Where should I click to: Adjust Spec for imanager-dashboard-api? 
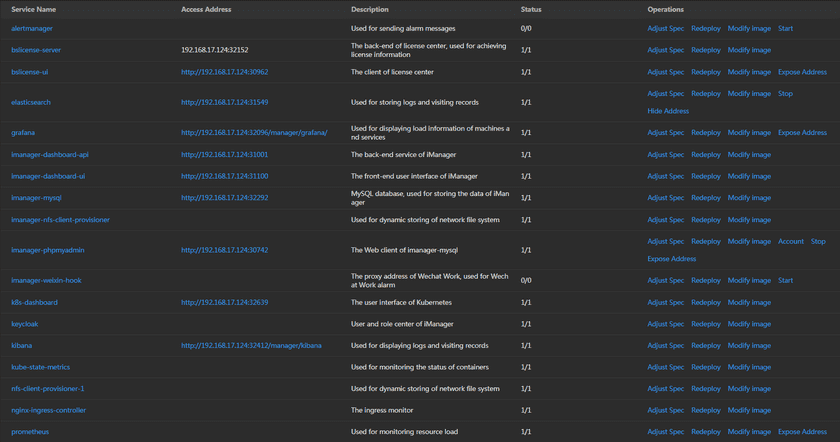click(665, 155)
